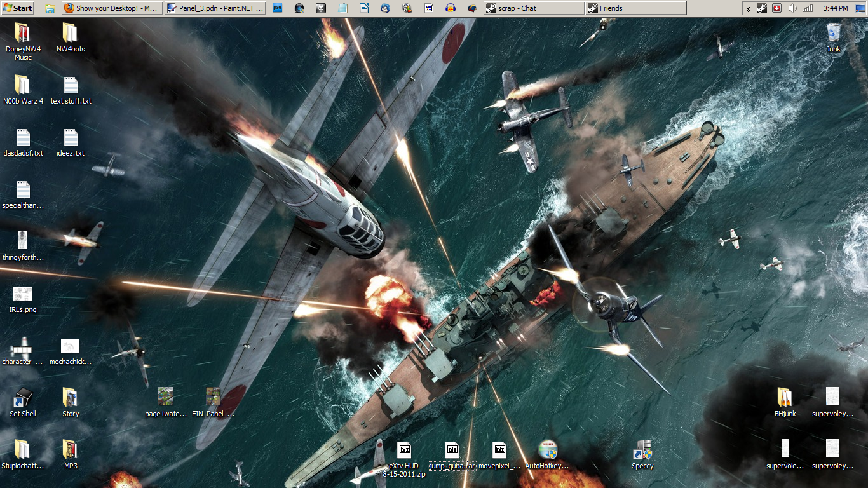
Task: Select the dasdadsf.txt file icon
Action: 23,137
